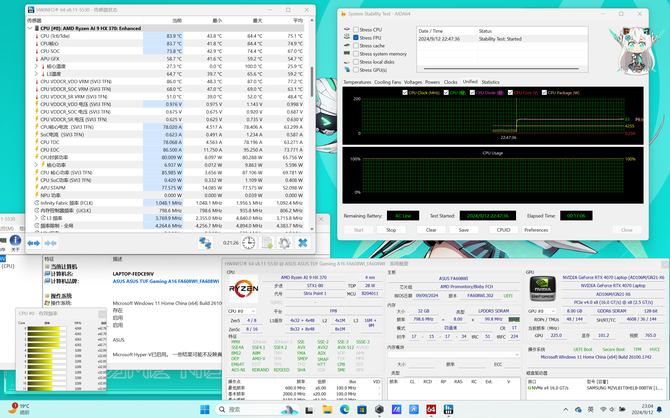This screenshot has height=418, width=670.
Task: Click the AIDA64 red 64 icon in taskbar
Action: tap(431, 409)
